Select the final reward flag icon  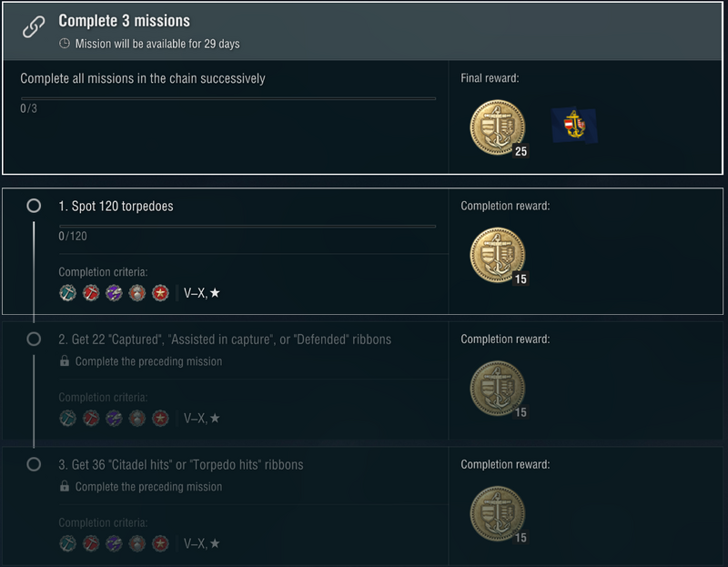[x=573, y=126]
